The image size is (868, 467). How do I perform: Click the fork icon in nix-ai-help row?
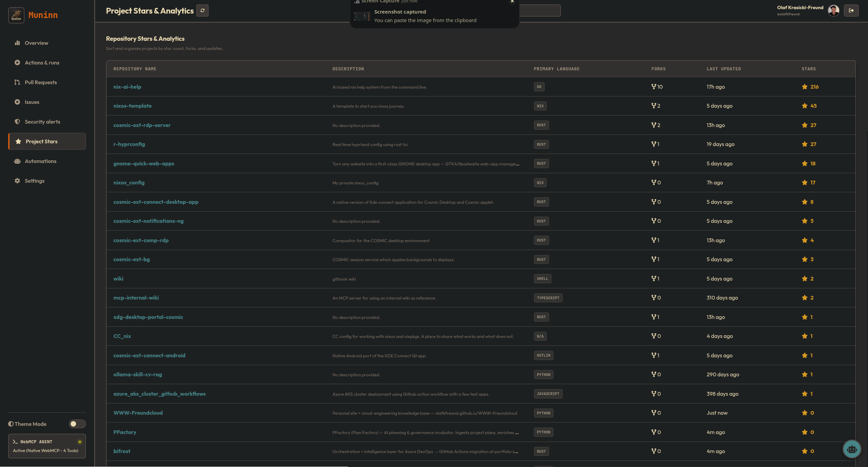(654, 87)
